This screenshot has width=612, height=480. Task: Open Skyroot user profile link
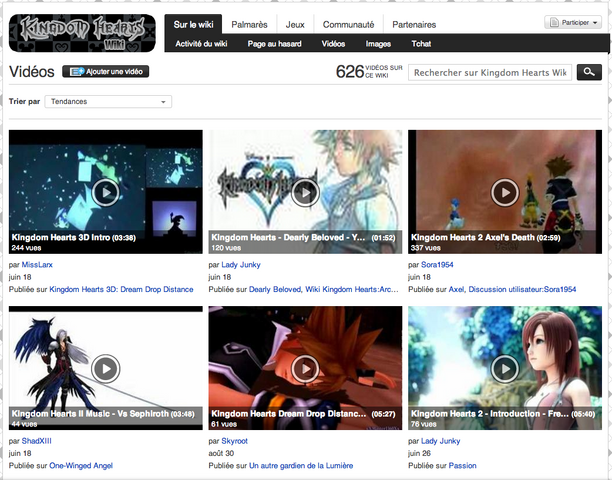(x=235, y=441)
